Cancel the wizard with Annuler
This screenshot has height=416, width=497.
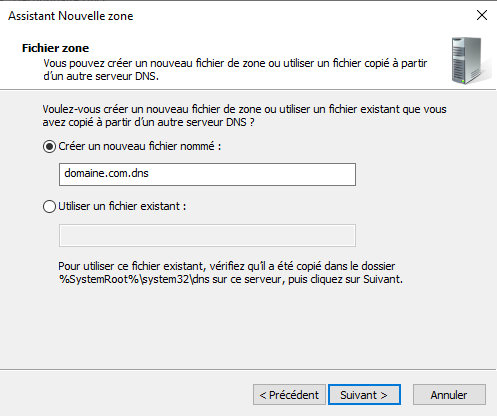tap(449, 395)
